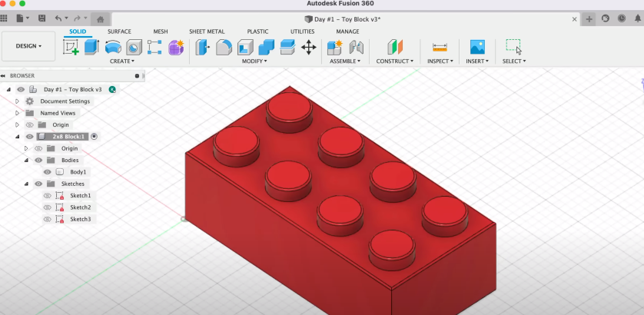Click the window Select tool

513,46
